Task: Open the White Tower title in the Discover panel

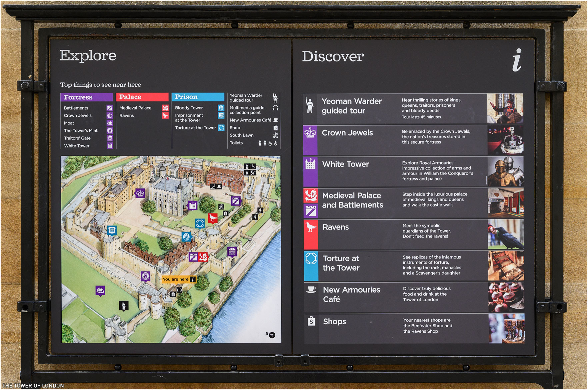Action: coord(346,164)
